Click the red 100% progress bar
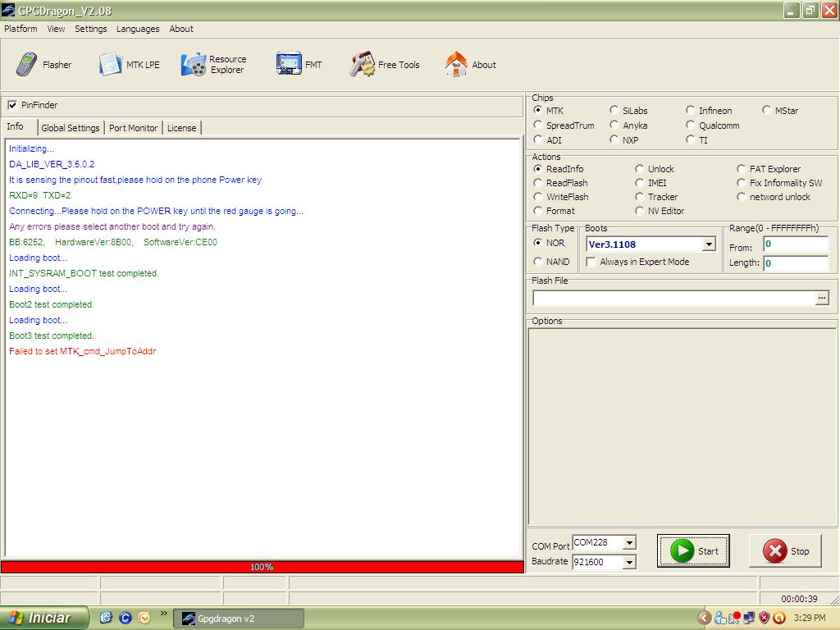 click(262, 567)
